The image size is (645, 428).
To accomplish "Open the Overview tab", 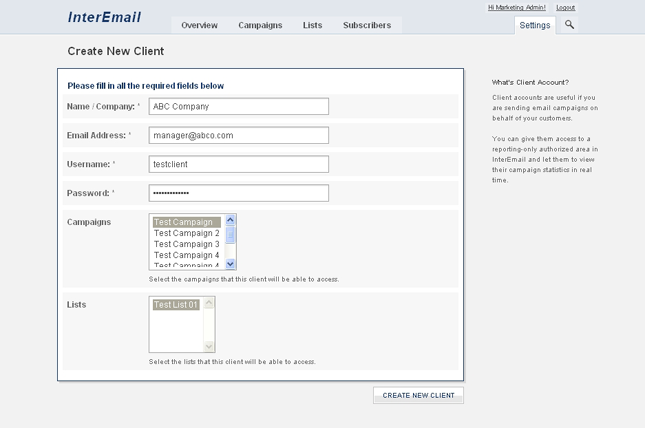I will [199, 25].
